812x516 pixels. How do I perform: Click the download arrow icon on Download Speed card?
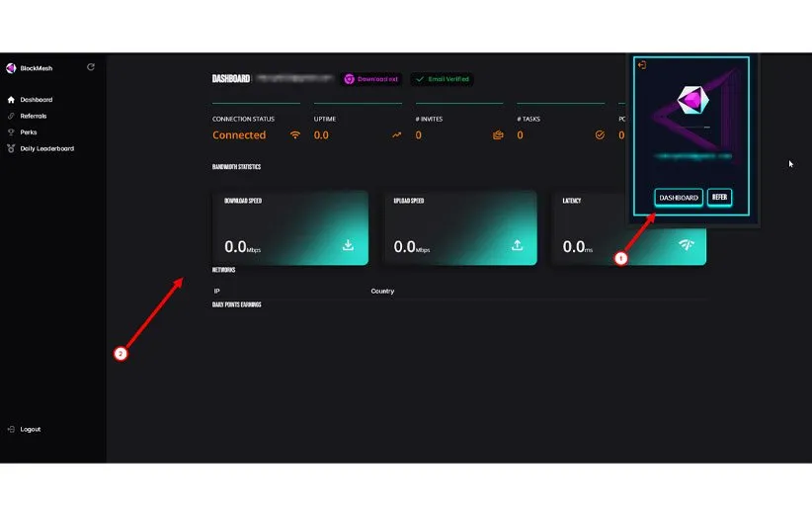[348, 245]
